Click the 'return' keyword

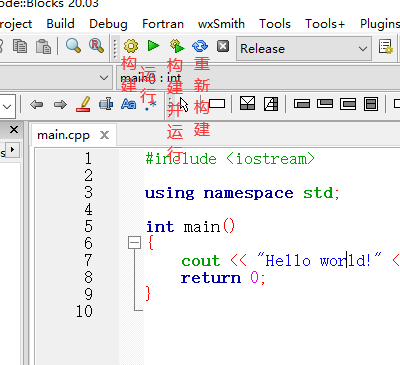click(211, 278)
